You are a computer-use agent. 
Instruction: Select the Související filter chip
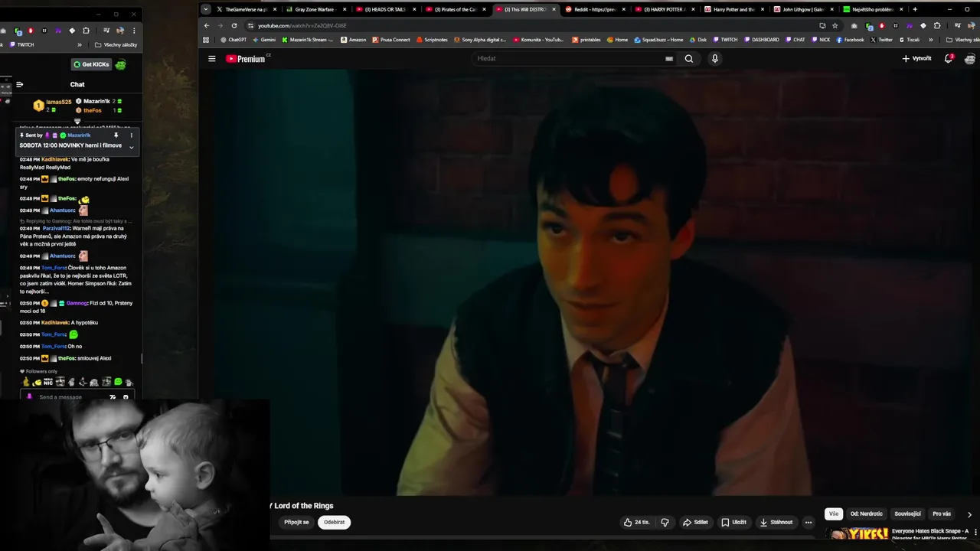click(x=907, y=514)
